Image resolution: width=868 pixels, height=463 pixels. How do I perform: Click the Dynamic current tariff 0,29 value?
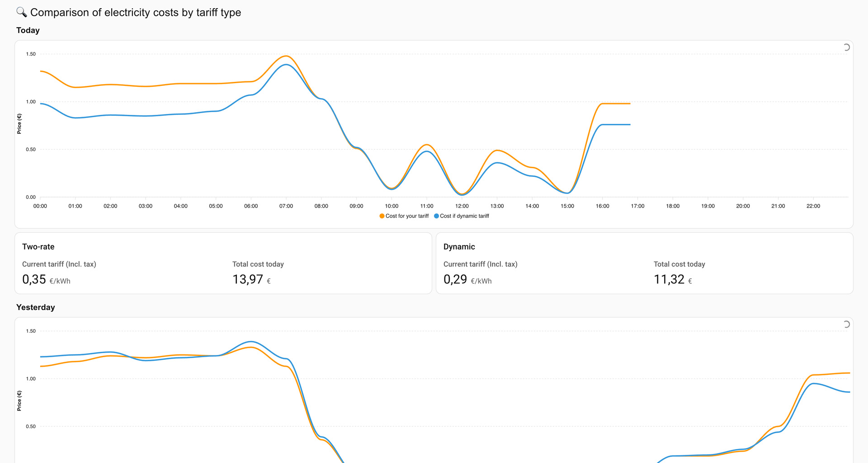(x=455, y=279)
